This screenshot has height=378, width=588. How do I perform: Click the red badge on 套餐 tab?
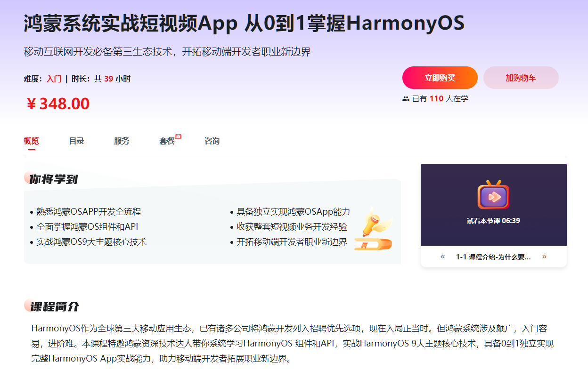click(x=178, y=137)
